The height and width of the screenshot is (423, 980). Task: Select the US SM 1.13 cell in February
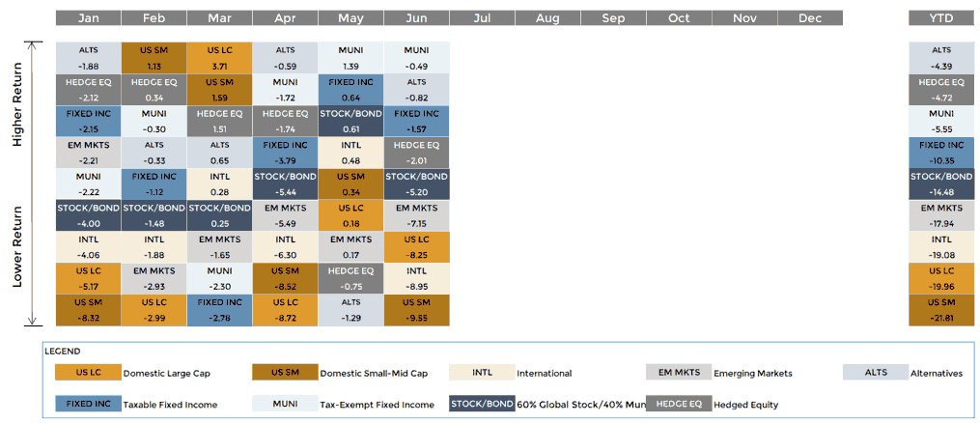pyautogui.click(x=154, y=58)
